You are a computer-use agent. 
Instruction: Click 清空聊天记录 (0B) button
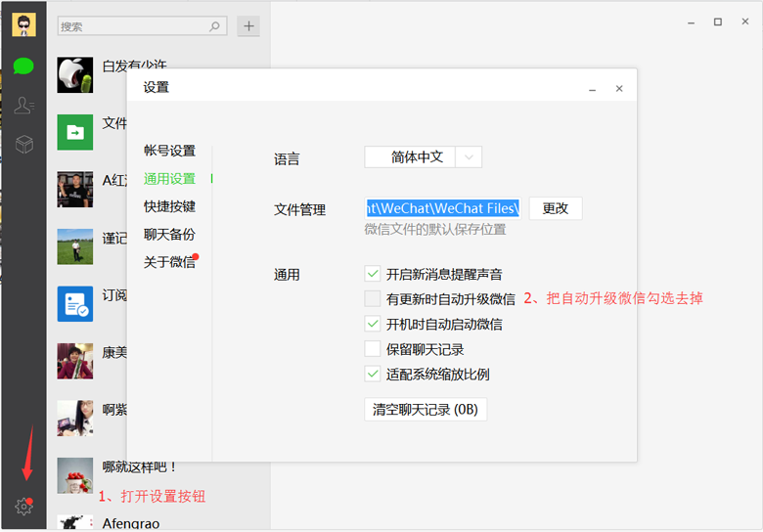(425, 410)
